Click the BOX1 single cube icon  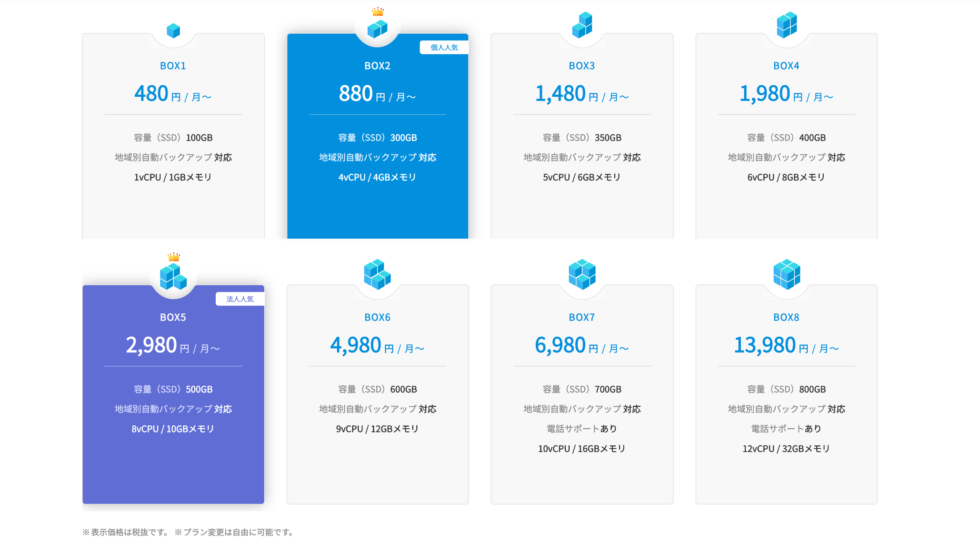[x=173, y=30]
